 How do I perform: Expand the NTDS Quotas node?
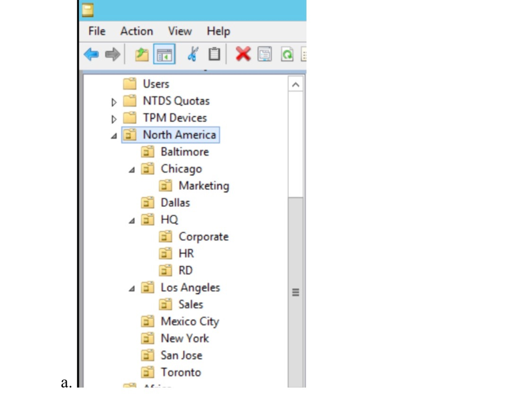click(114, 102)
